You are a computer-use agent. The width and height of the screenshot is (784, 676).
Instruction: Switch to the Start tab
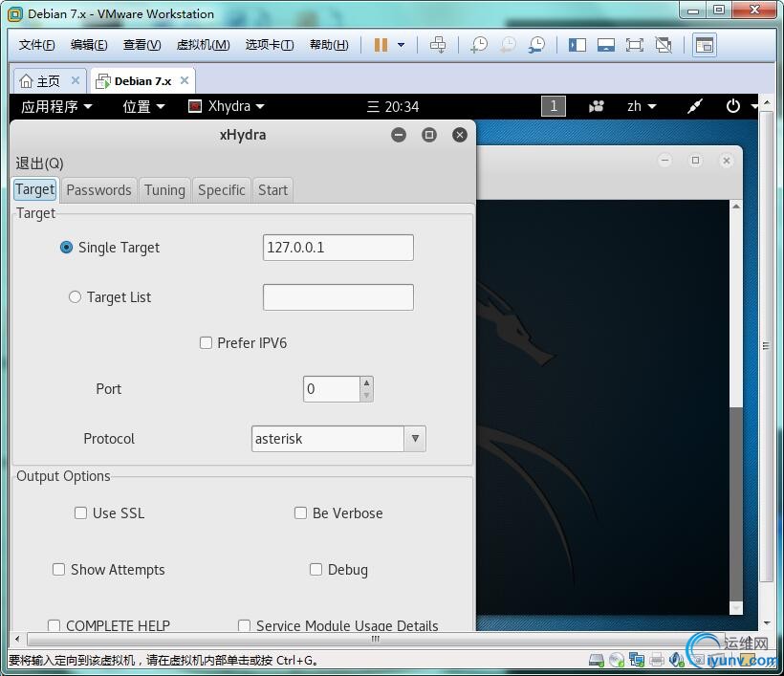point(273,190)
